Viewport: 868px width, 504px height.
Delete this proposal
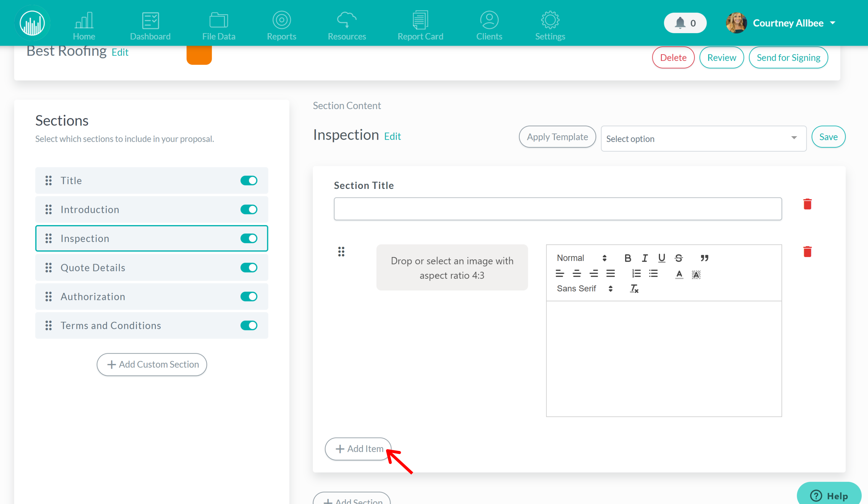673,57
